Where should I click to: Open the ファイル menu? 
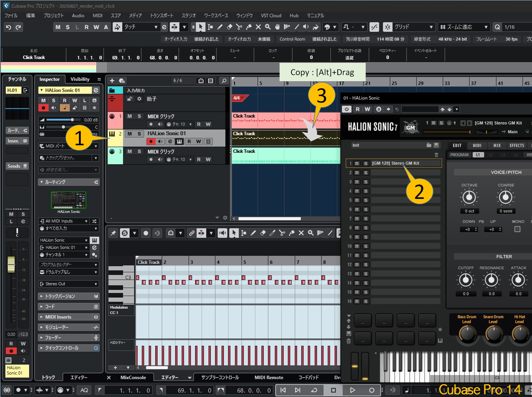click(11, 16)
